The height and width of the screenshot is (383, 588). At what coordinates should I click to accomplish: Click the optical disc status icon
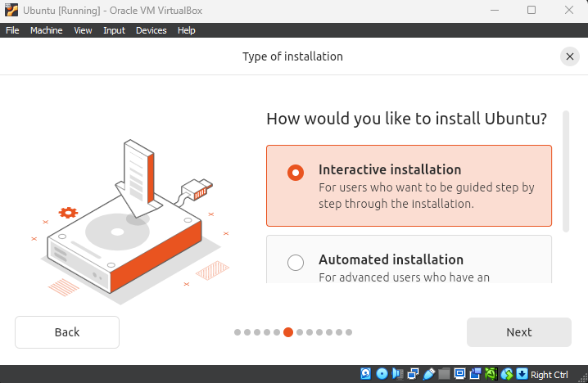click(382, 374)
